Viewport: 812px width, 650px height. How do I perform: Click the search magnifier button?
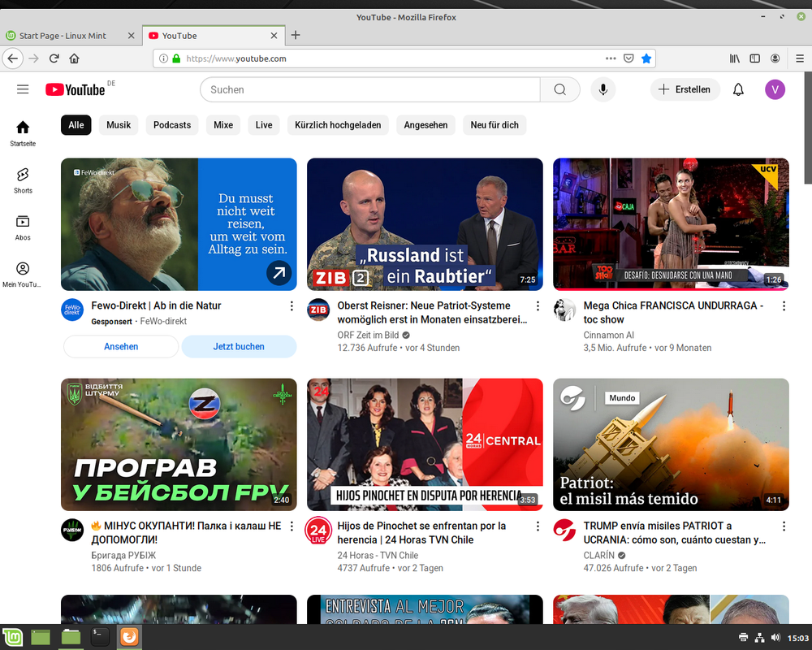click(x=559, y=89)
